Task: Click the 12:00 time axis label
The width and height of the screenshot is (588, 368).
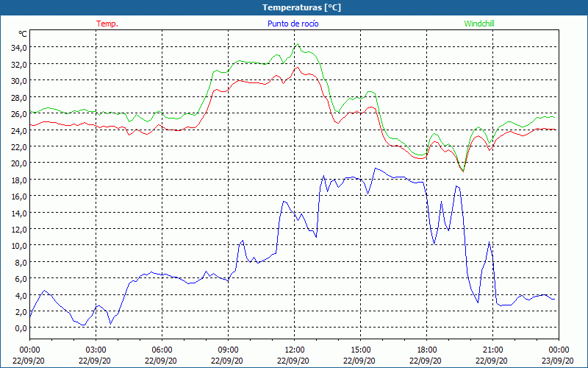Action: [295, 350]
